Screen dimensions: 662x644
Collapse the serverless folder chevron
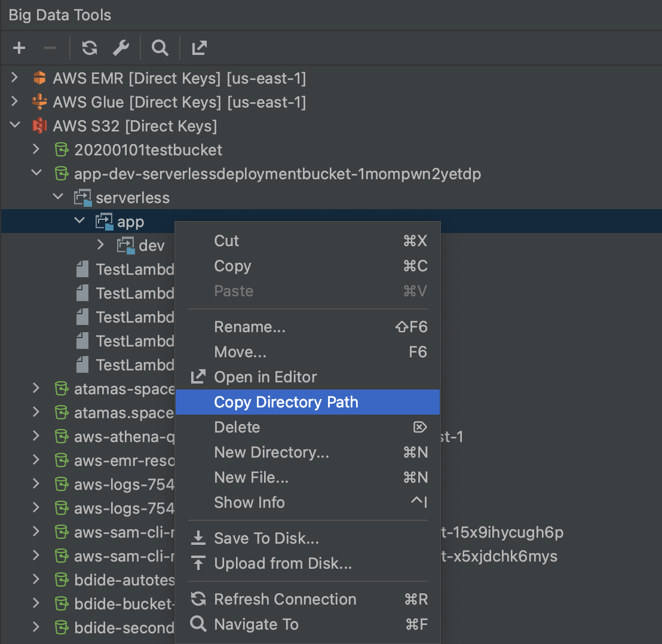58,197
